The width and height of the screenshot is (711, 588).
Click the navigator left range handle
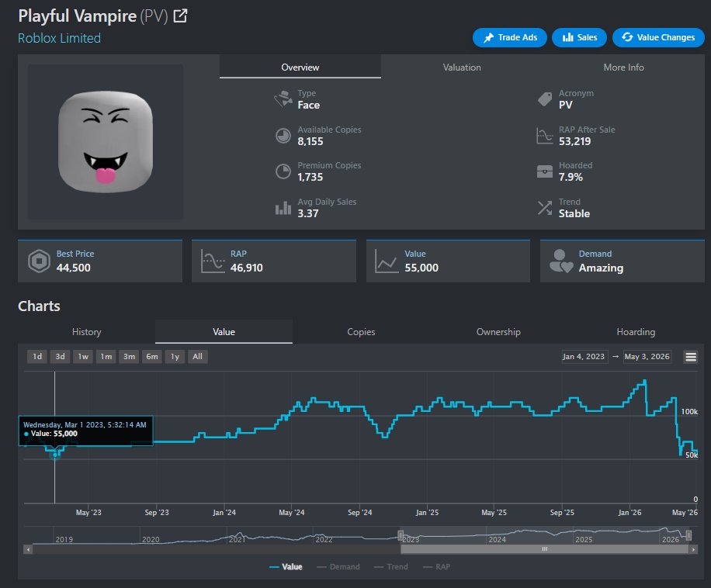(401, 535)
